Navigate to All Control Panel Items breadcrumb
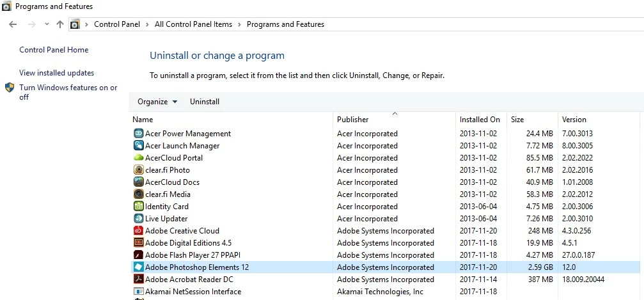644x300 pixels. click(x=193, y=24)
